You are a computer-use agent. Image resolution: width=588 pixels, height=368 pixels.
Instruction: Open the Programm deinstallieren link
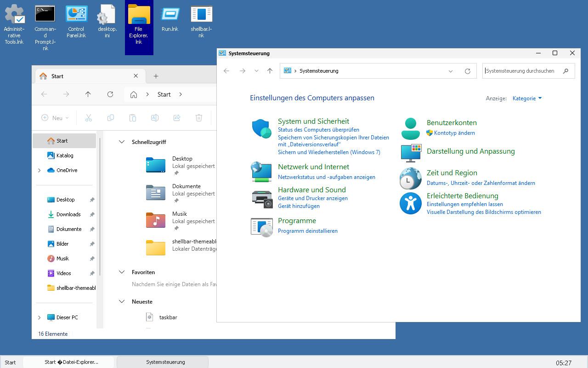coord(307,230)
